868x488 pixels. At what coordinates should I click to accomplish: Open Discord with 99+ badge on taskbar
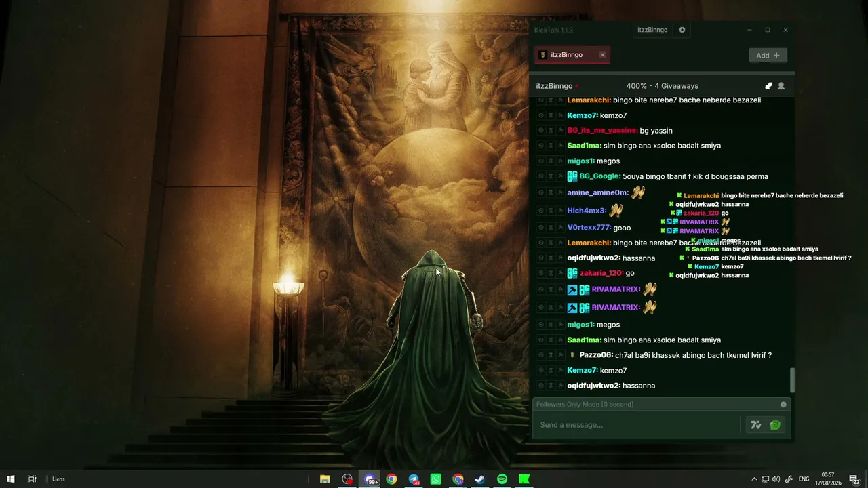[370, 479]
